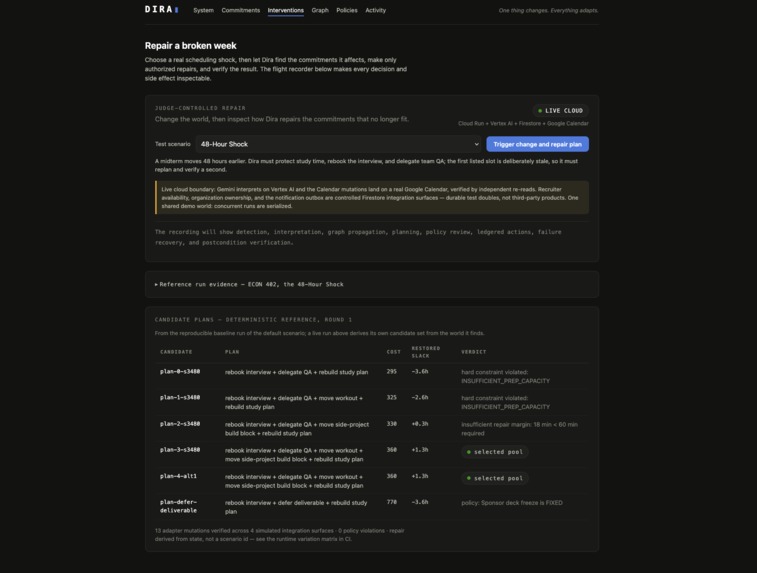Click the tagline 'One thing changes. Everything adapts.'
The height and width of the screenshot is (573, 757).
tap(548, 10)
